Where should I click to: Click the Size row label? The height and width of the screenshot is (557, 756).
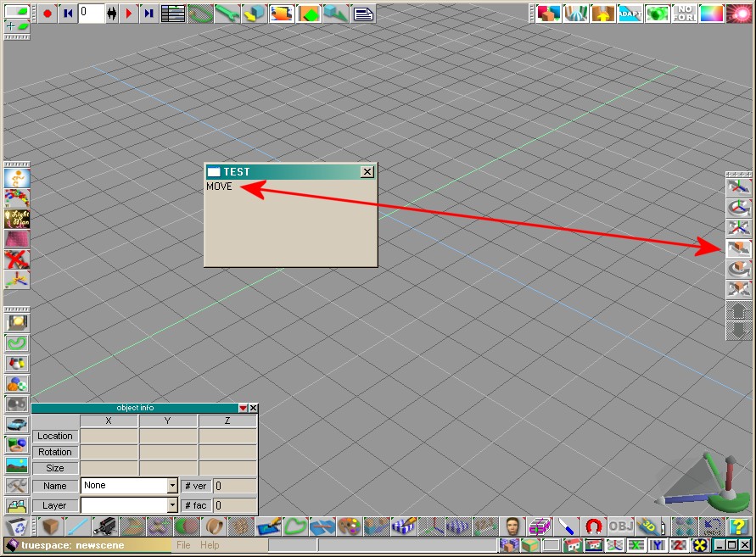(x=55, y=468)
